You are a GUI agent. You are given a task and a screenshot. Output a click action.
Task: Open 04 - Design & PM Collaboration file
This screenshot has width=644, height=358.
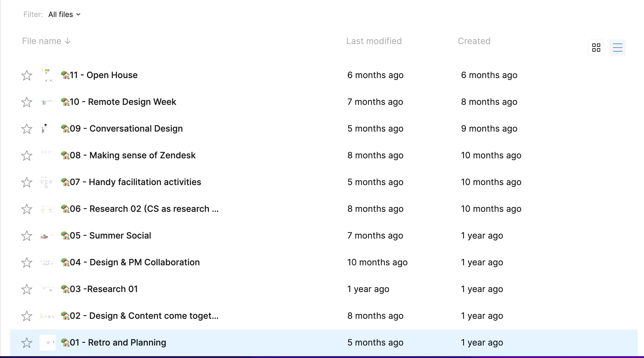(144, 262)
